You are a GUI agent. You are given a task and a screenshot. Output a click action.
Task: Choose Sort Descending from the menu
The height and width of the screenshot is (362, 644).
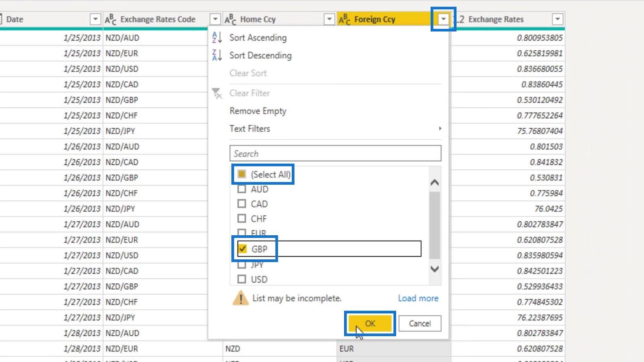[260, 55]
